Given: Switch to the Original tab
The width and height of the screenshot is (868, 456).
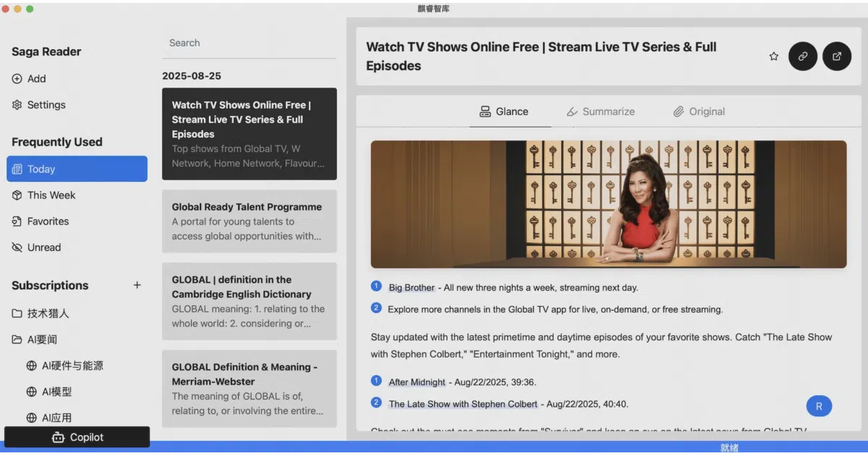Looking at the screenshot, I should tap(699, 111).
